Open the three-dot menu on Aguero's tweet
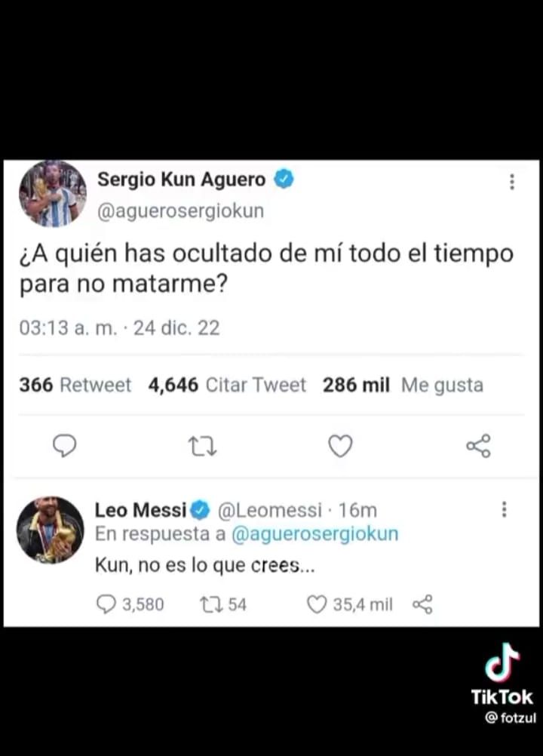Viewport: 543px width, 756px height. (512, 182)
